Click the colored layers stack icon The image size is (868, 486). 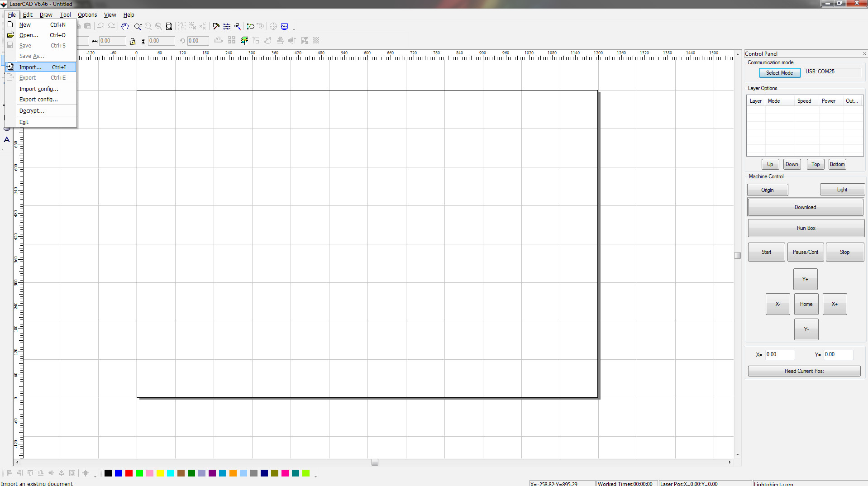point(244,41)
